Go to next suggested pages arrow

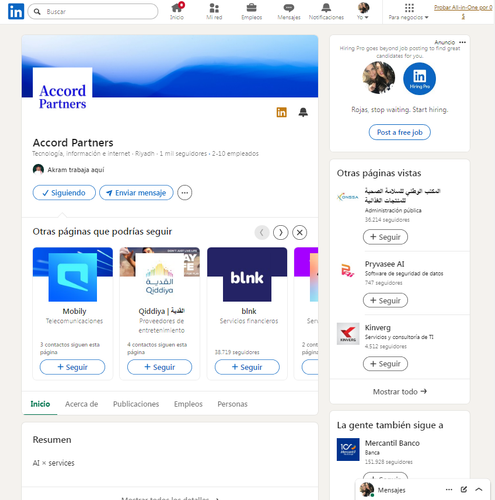[x=281, y=232]
